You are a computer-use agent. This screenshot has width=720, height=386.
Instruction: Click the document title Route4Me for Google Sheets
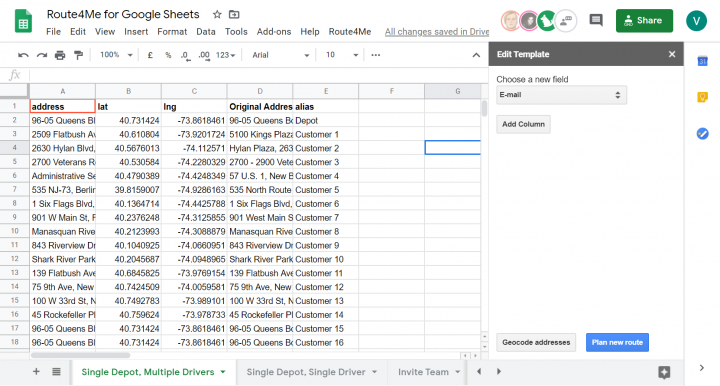[x=123, y=14]
